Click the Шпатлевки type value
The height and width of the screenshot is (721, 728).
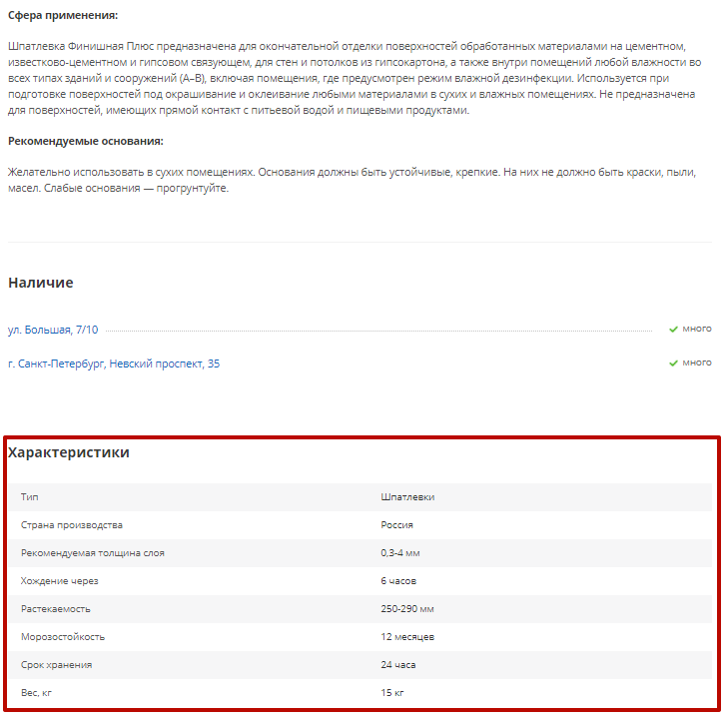(407, 497)
